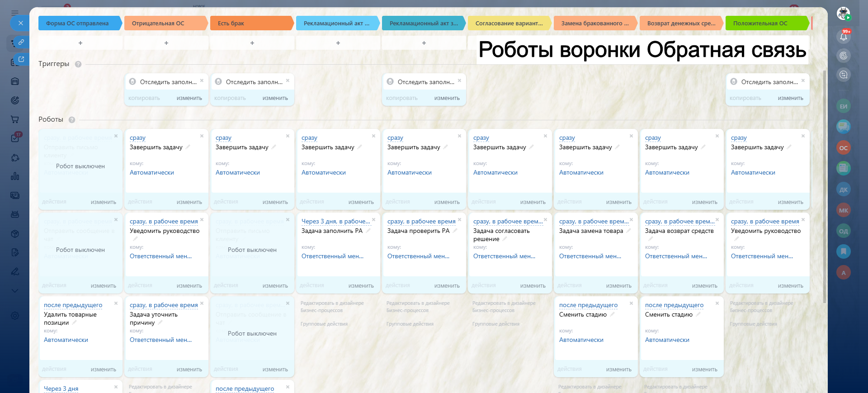Open the target goal icon in the left sidebar
Screen dimensions: 868x393
pyautogui.click(x=15, y=100)
